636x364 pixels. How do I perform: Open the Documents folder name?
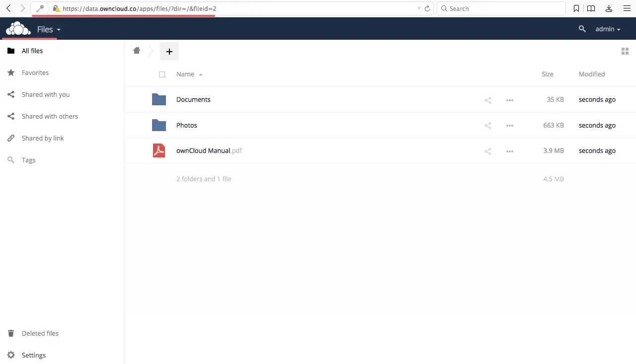(193, 99)
